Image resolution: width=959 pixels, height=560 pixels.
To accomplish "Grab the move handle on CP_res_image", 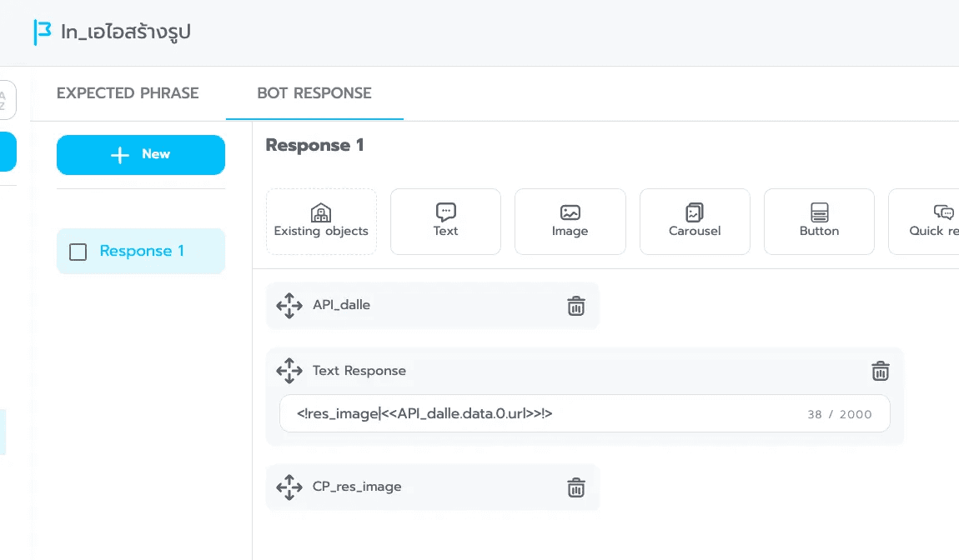I will tap(289, 487).
